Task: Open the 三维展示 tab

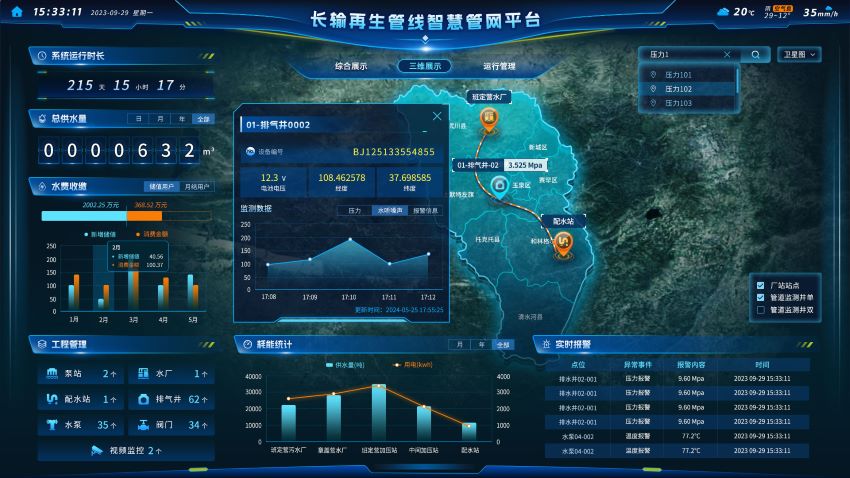Action: 425,66
